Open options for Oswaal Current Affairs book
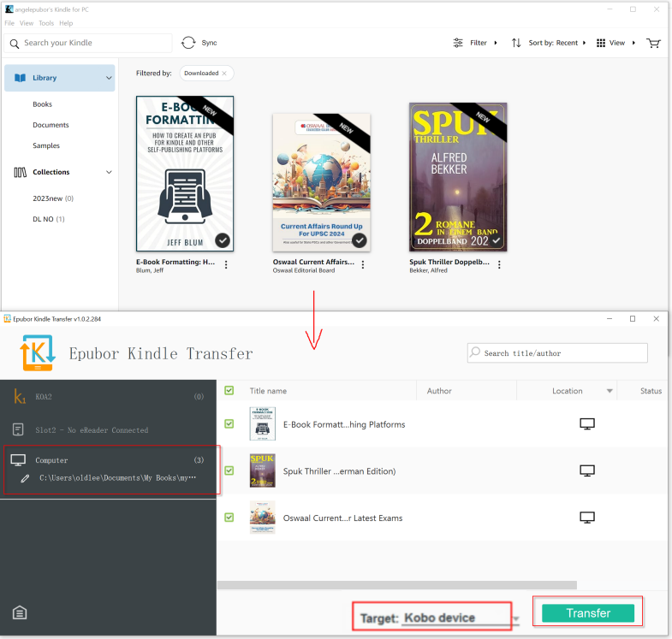This screenshot has height=639, width=672. [363, 264]
